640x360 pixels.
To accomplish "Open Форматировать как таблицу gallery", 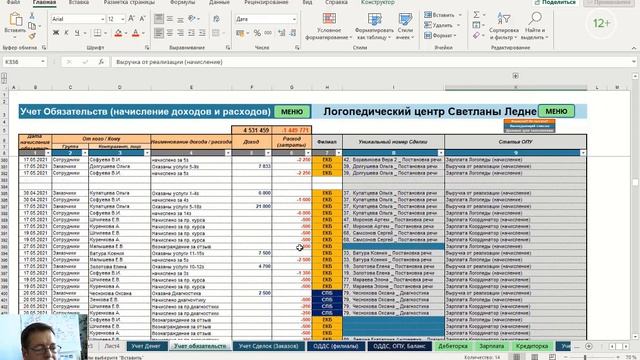I will (x=374, y=27).
